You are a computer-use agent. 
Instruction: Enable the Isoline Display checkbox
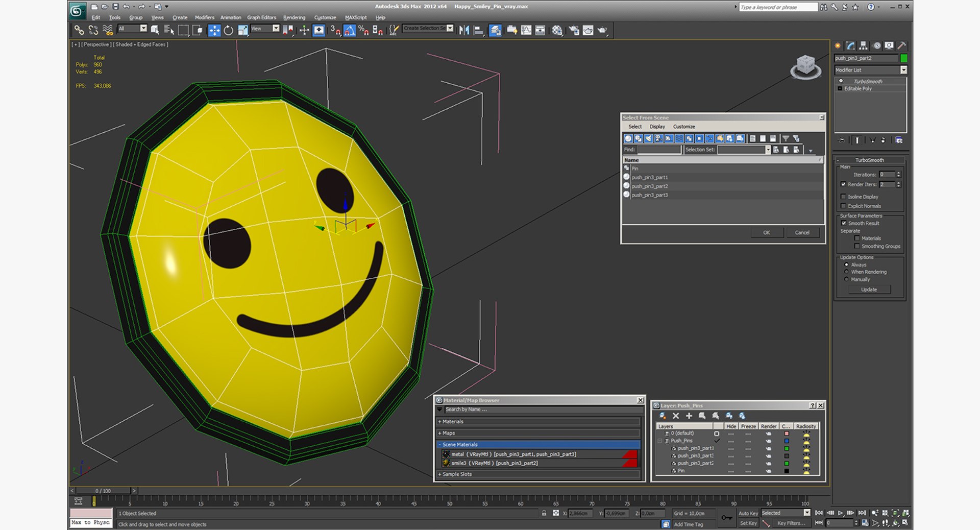(x=843, y=197)
